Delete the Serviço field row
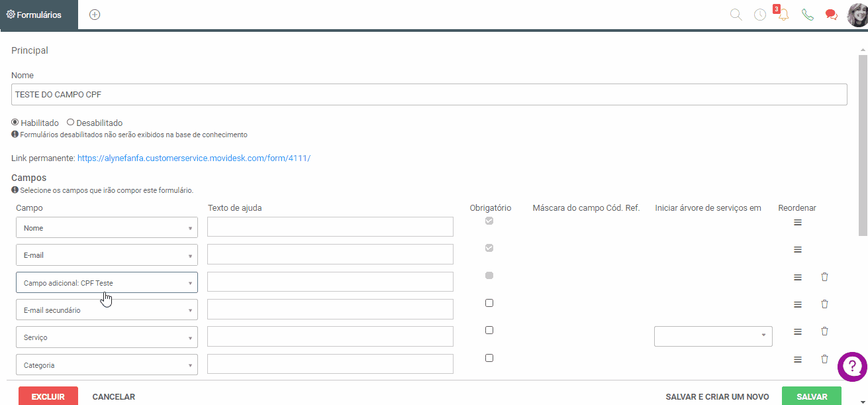 click(x=824, y=331)
